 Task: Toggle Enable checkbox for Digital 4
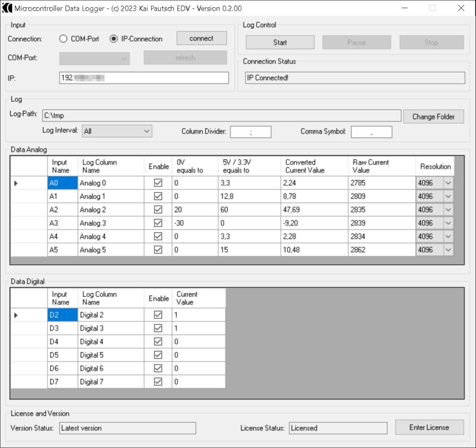click(x=158, y=341)
